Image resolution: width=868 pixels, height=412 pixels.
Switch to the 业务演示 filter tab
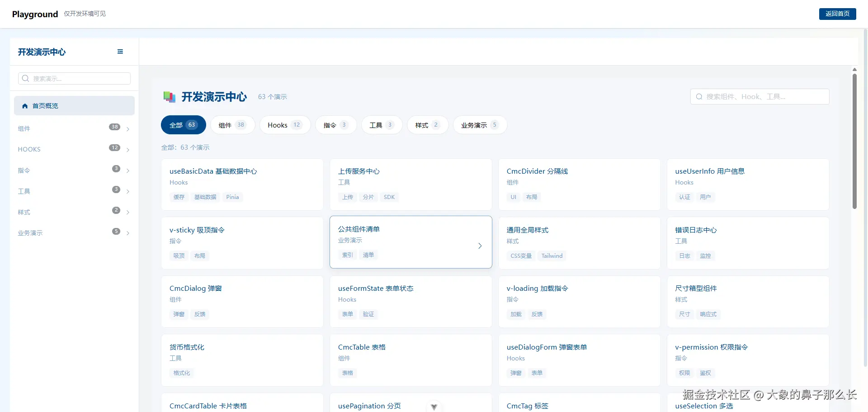tap(479, 125)
